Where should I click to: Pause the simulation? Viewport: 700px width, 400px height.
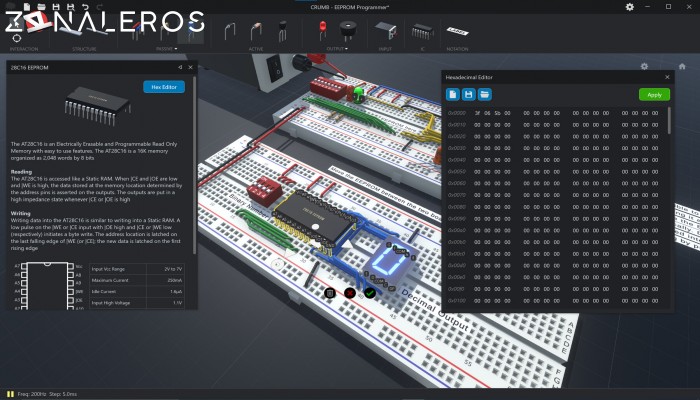pyautogui.click(x=10, y=394)
